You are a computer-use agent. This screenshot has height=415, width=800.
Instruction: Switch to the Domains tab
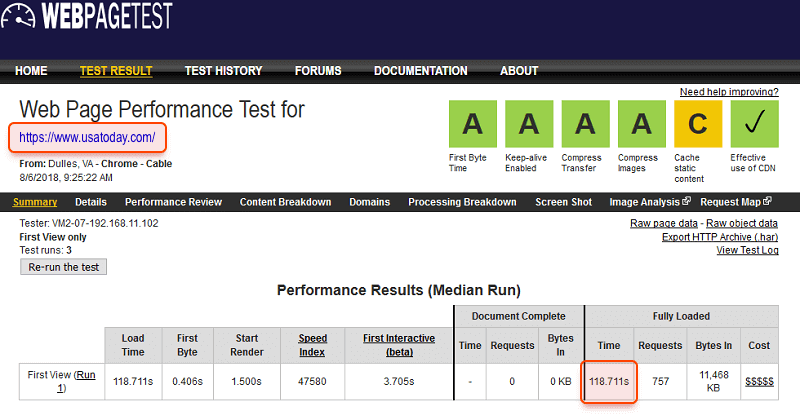coord(369,202)
